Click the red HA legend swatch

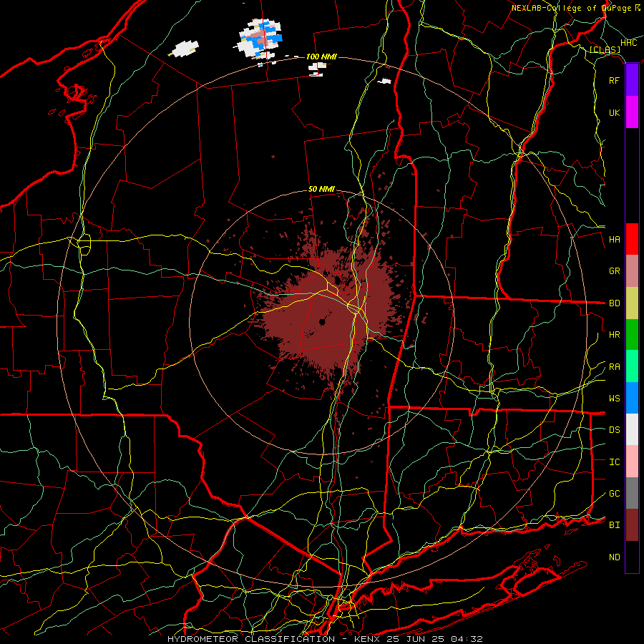click(x=632, y=239)
